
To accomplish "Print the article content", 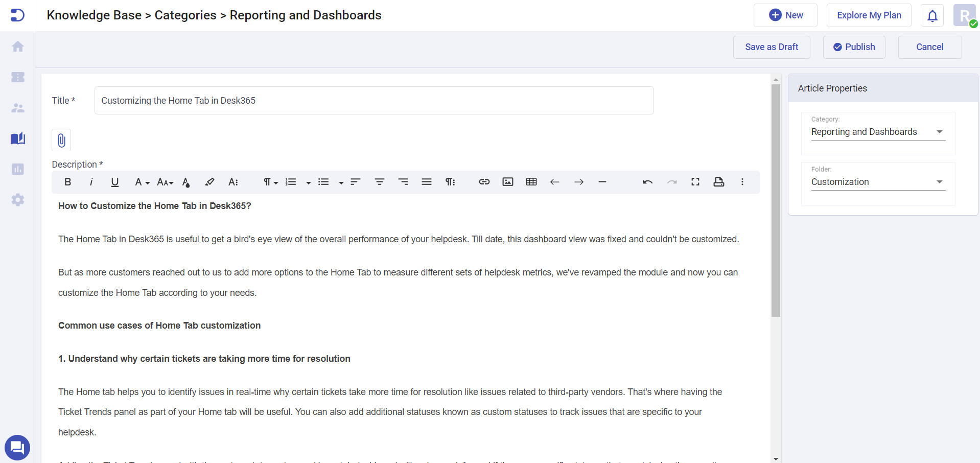I will click(719, 182).
